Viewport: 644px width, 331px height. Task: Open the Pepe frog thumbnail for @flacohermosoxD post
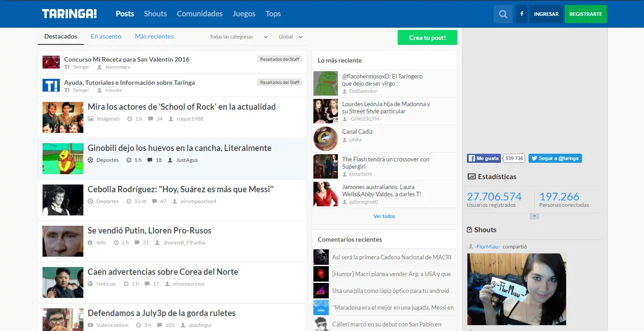pyautogui.click(x=326, y=83)
